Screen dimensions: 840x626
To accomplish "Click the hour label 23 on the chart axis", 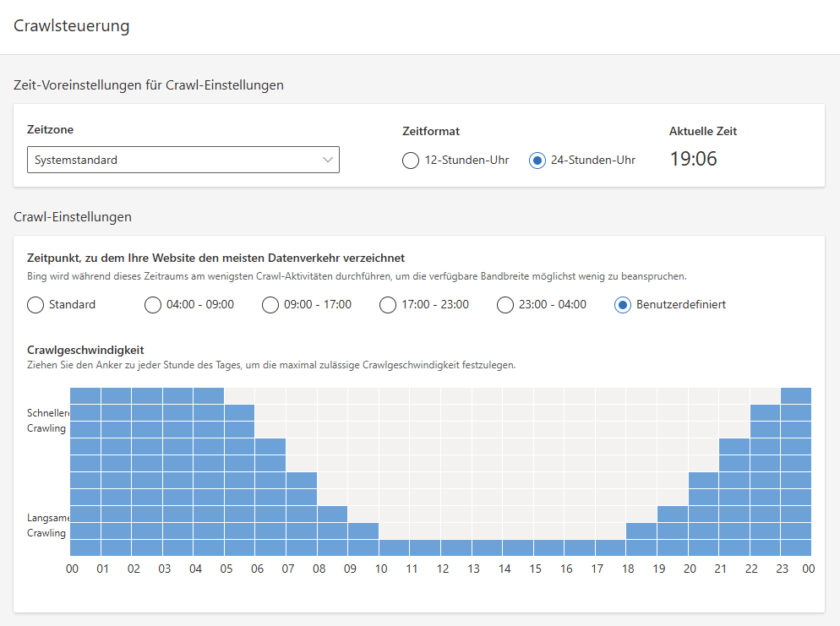I will pyautogui.click(x=783, y=569).
